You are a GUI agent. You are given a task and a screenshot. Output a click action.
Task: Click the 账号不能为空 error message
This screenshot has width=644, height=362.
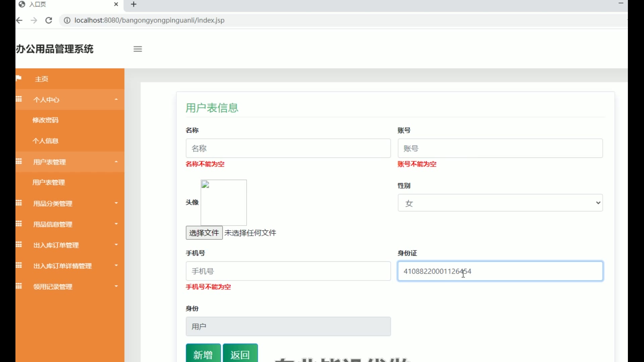(417, 164)
